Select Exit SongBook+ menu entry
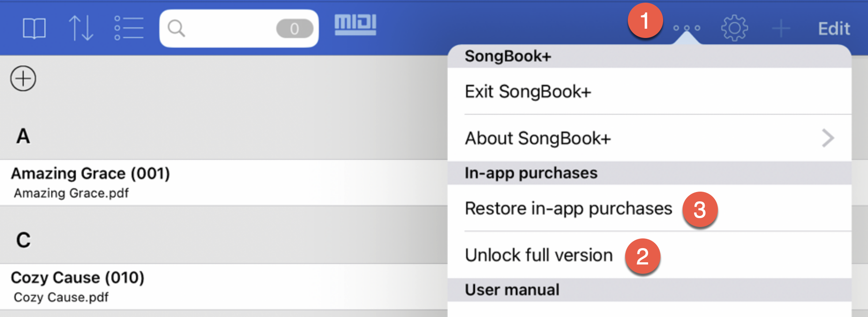The width and height of the screenshot is (868, 317). coord(528,92)
